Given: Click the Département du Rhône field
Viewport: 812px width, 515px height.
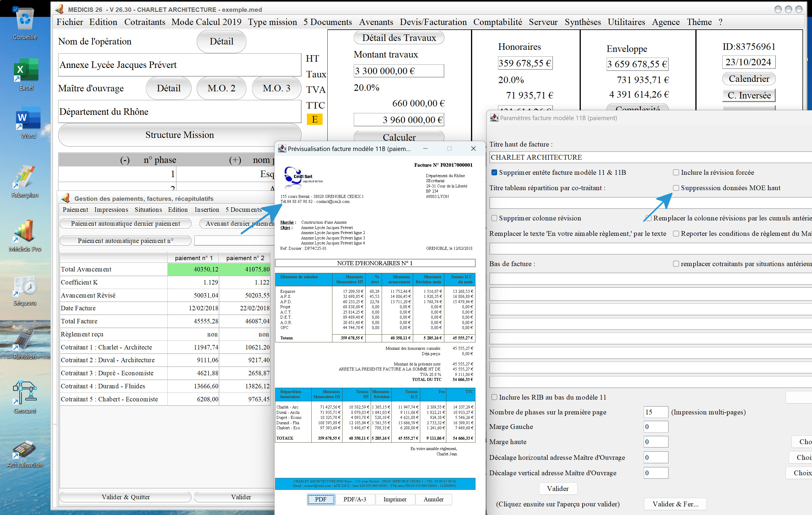Looking at the screenshot, I should pos(179,112).
